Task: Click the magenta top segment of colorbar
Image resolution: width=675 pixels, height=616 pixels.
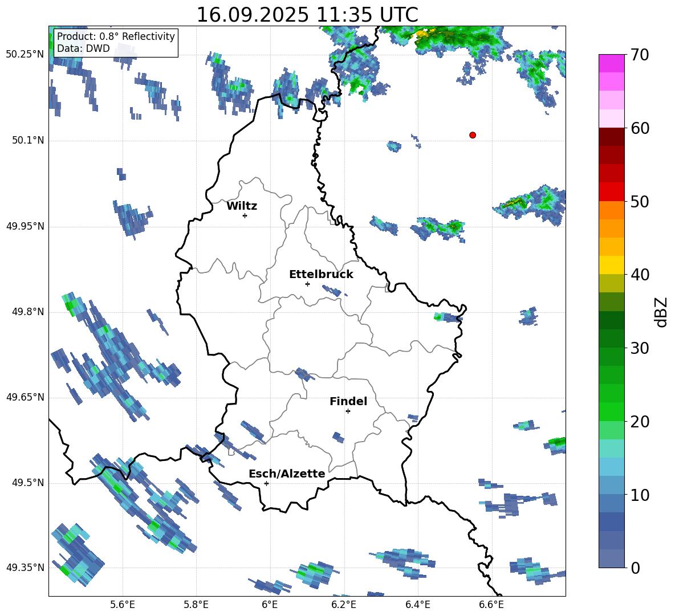Action: coord(611,63)
